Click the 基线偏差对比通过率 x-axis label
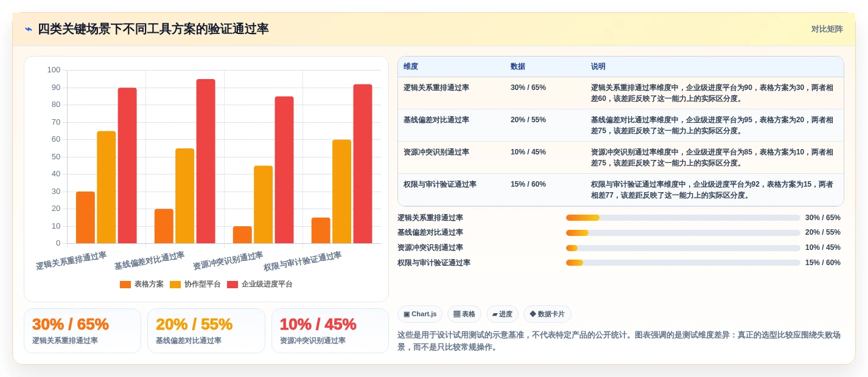868x377 pixels. [149, 261]
